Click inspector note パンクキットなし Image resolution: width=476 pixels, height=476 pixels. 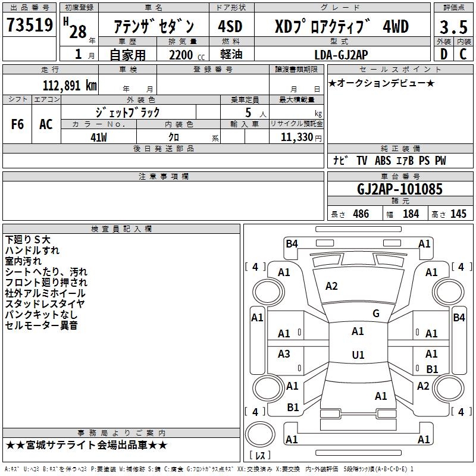click(x=41, y=315)
